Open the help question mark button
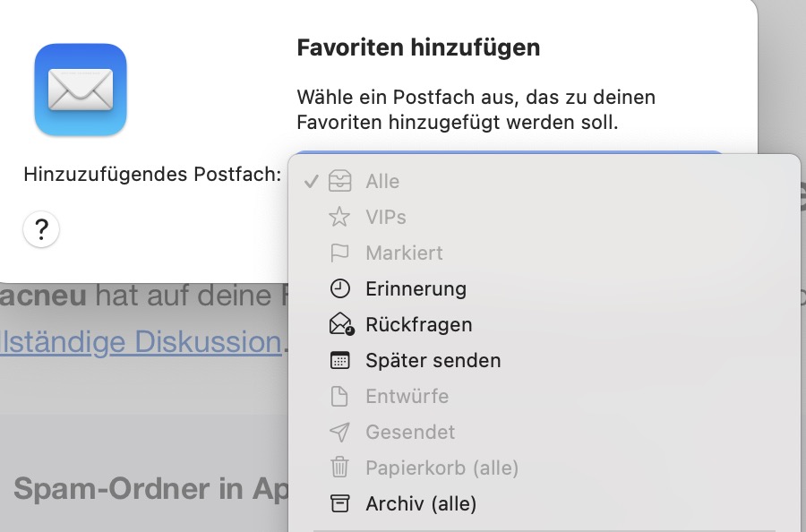The height and width of the screenshot is (532, 806). click(41, 230)
